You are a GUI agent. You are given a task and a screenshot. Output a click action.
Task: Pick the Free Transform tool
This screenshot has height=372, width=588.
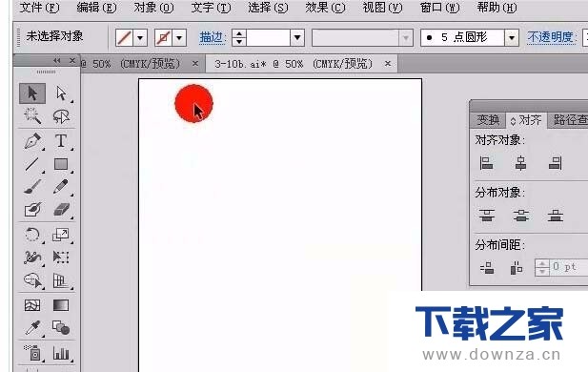[61, 258]
